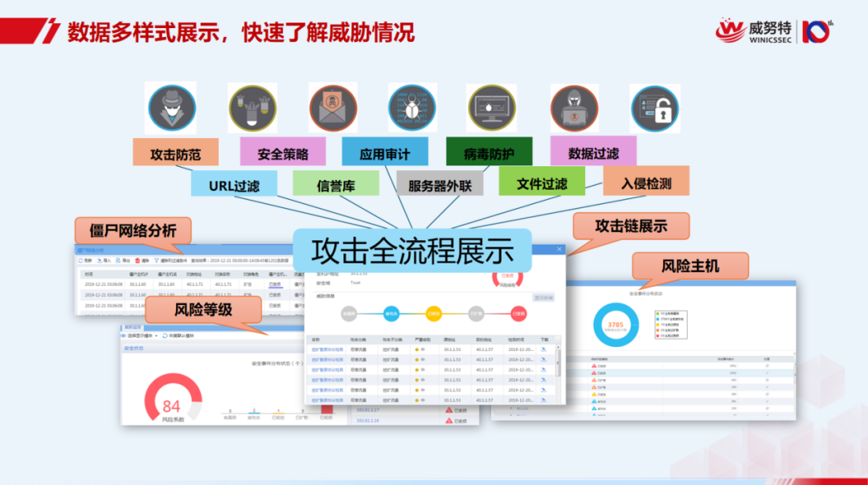Viewport: 868px width, 485px height.
Task: Click the gray 显示所有 button in dialog
Action: pyautogui.click(x=543, y=298)
